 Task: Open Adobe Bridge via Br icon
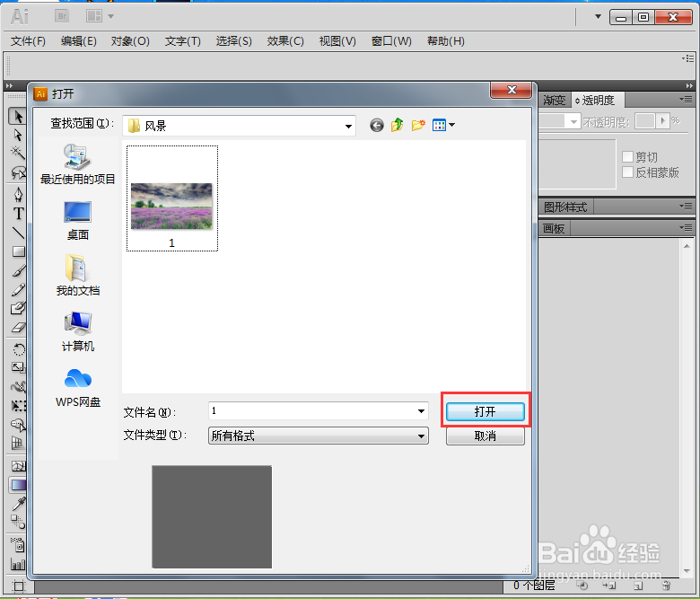point(62,16)
